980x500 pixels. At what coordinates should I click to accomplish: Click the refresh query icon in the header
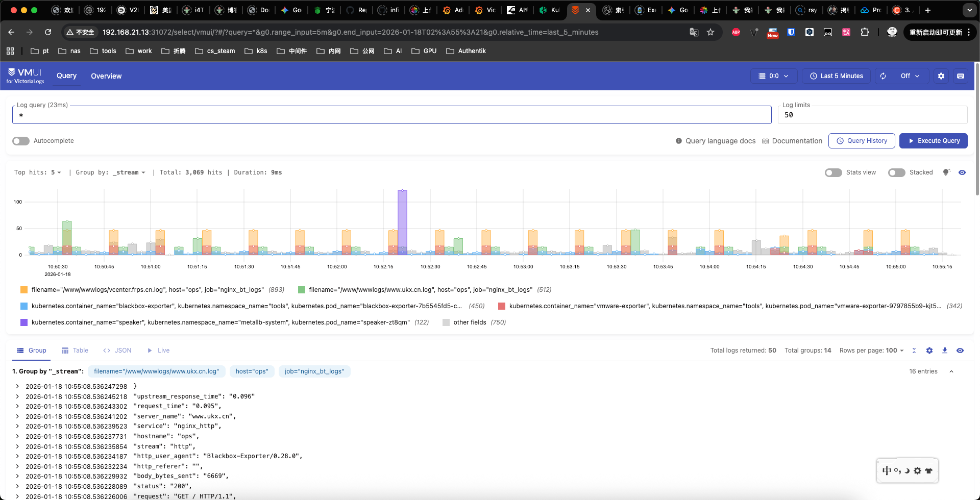tap(883, 76)
